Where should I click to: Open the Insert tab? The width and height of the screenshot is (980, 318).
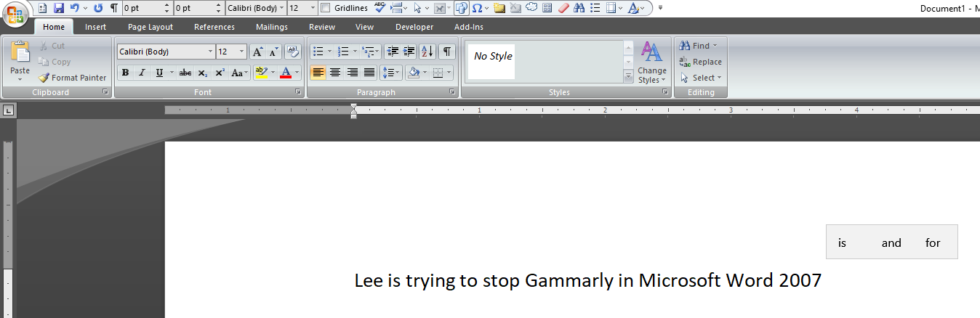(x=95, y=27)
